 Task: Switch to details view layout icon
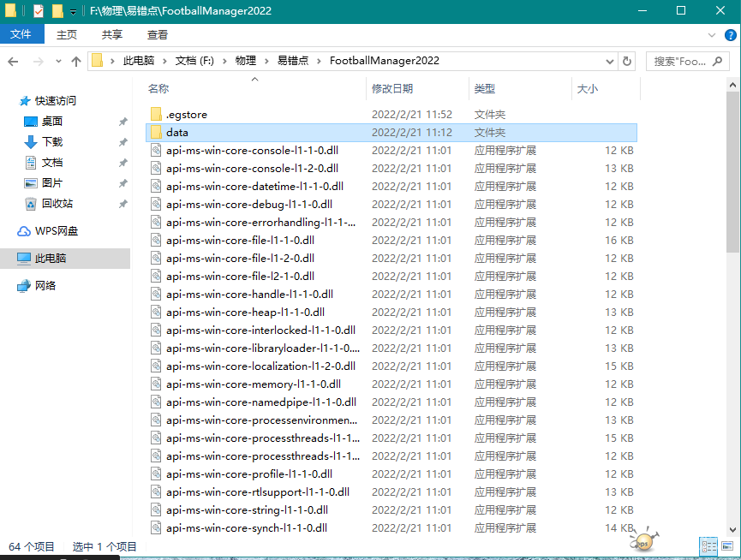pos(708,546)
